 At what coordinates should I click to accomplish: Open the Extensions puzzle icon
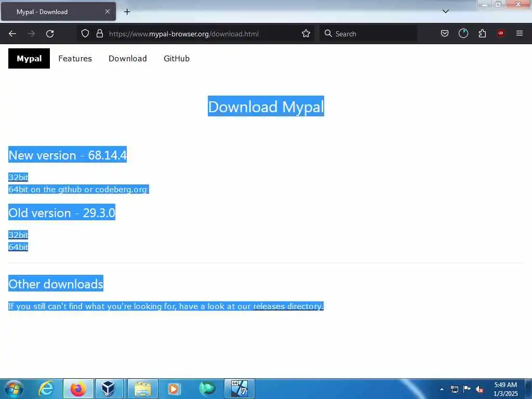click(x=482, y=33)
